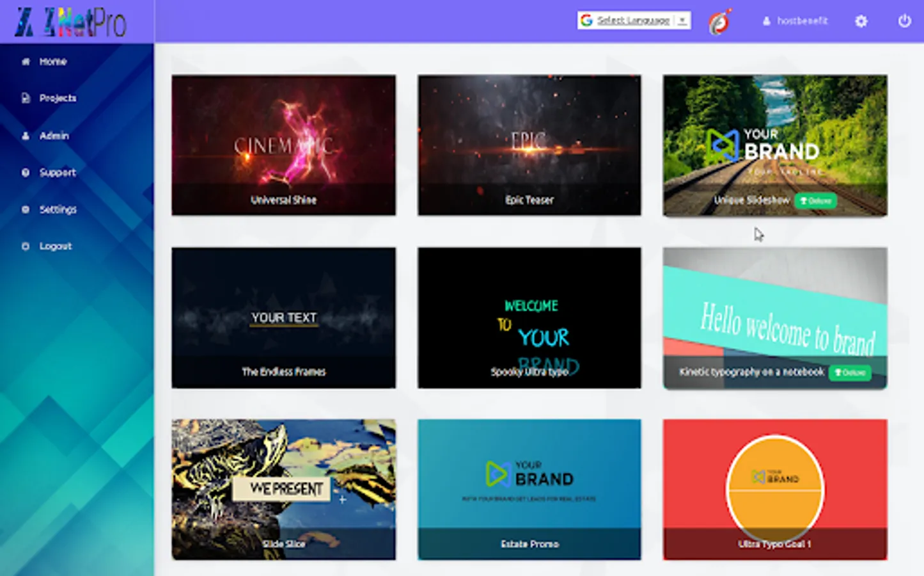
Task: Click the Home icon in sidebar
Action: tap(26, 61)
